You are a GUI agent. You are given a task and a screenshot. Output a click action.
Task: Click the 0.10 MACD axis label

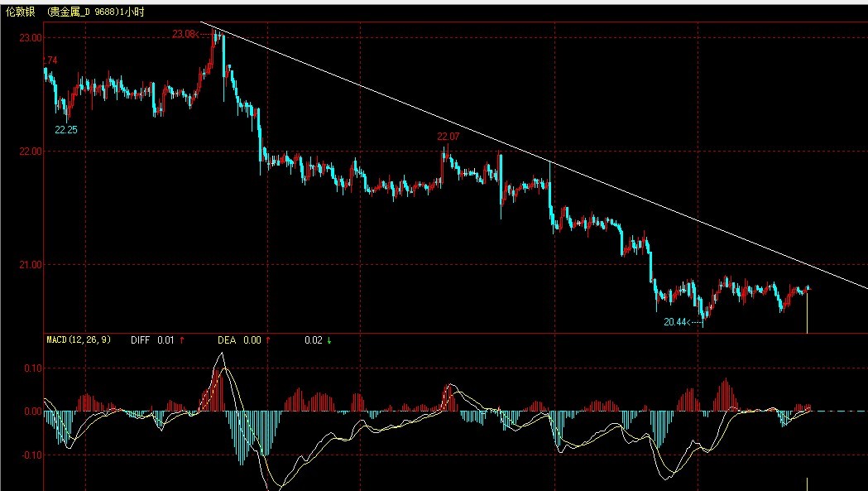(31, 368)
